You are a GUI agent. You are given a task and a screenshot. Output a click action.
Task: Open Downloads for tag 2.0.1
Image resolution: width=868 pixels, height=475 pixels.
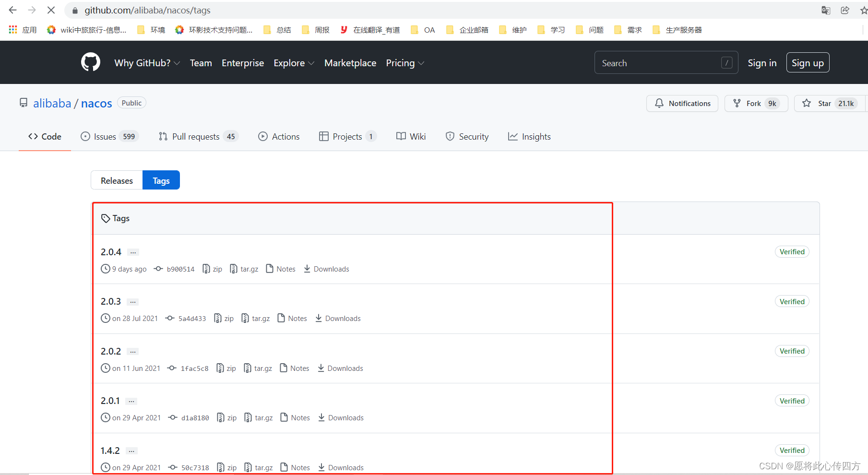[341, 418]
